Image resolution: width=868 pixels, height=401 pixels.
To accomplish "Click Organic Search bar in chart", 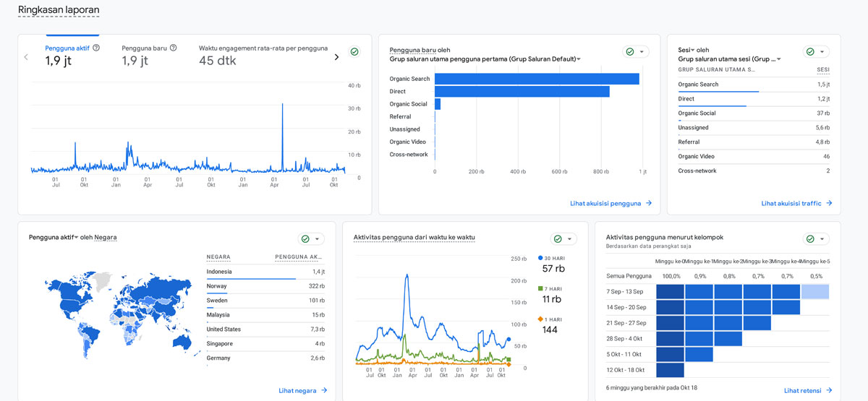I will [x=536, y=79].
